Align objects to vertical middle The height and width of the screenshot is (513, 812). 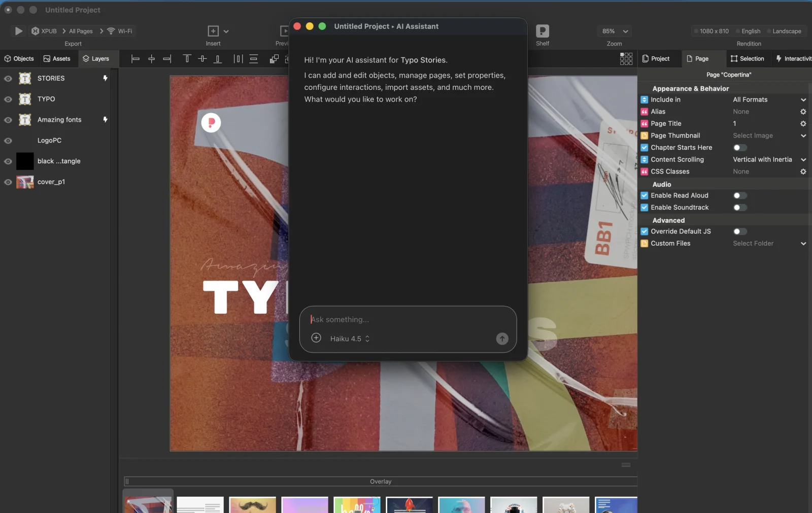pos(202,59)
